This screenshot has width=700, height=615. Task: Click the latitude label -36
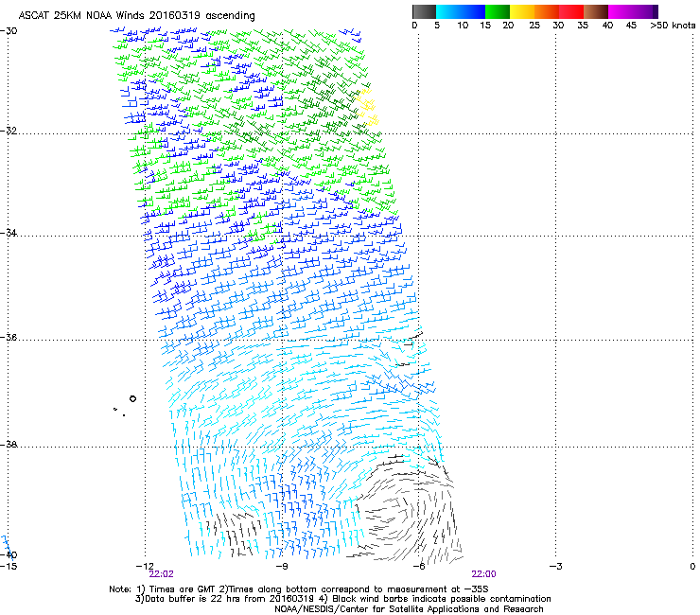9,337
